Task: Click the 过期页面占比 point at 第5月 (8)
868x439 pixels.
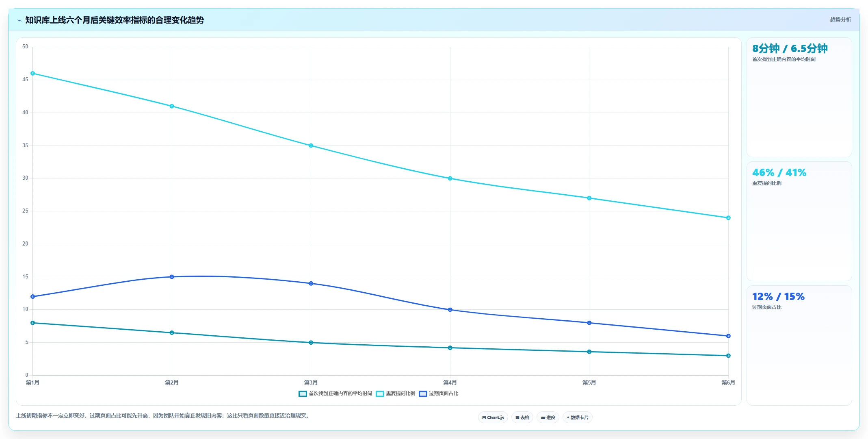Action: 589,323
